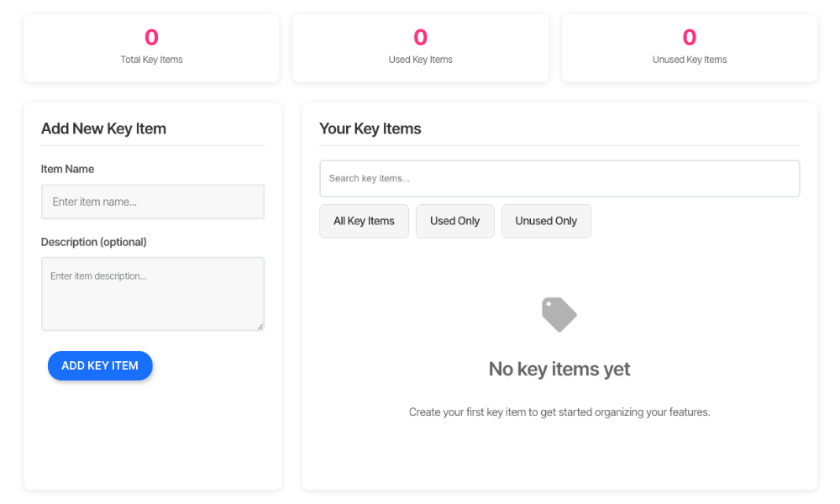
Task: Select the Used Only filter
Action: coord(454,221)
